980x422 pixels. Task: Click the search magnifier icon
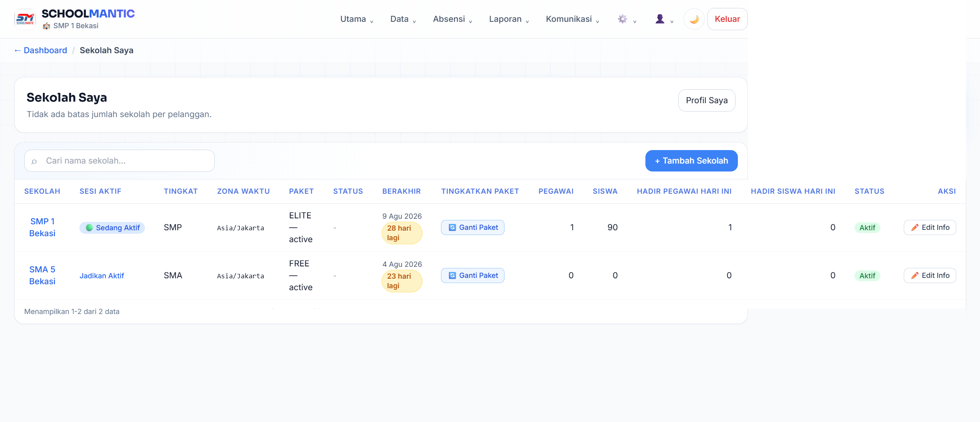[34, 161]
